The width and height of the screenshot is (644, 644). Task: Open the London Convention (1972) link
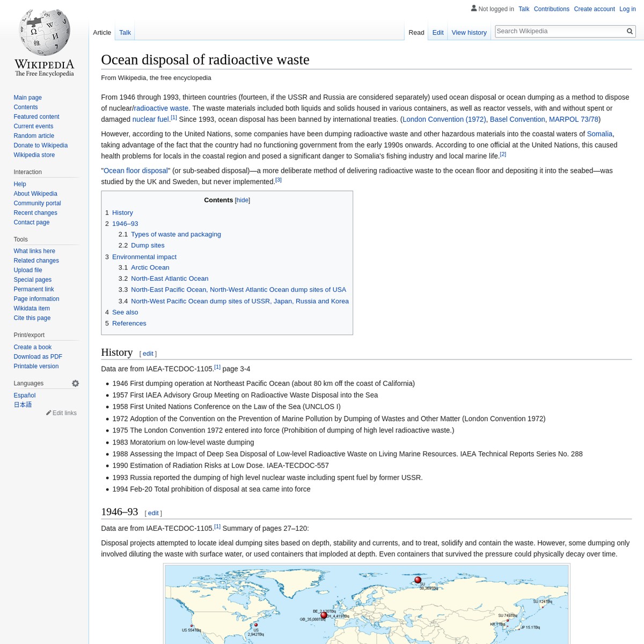tap(443, 119)
